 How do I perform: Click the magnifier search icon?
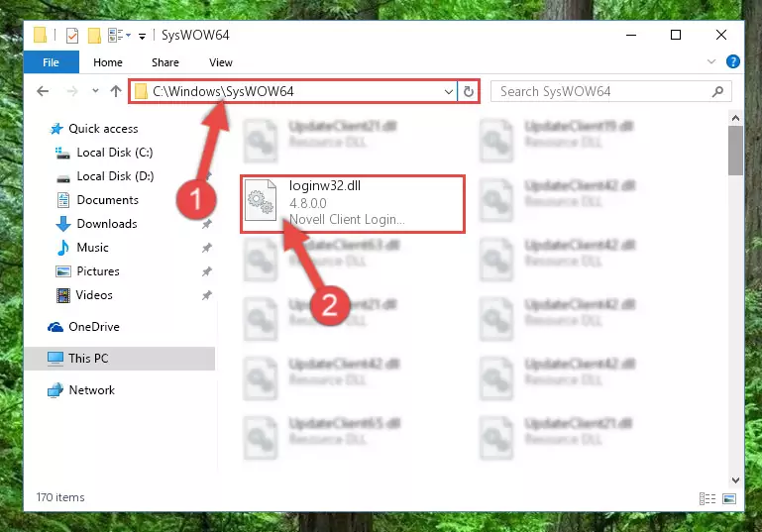pyautogui.click(x=717, y=91)
